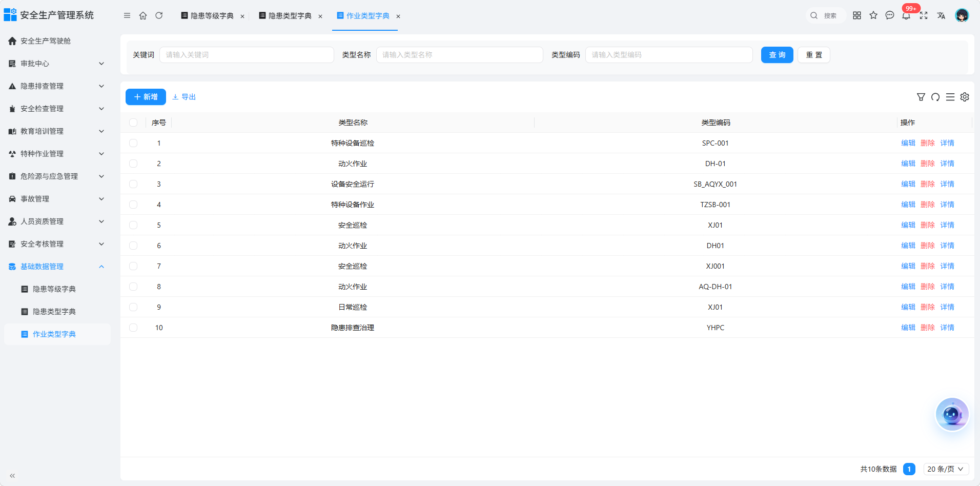The image size is (980, 486).
Task: Expand the 隐患排查管理 menu
Action: (x=56, y=86)
